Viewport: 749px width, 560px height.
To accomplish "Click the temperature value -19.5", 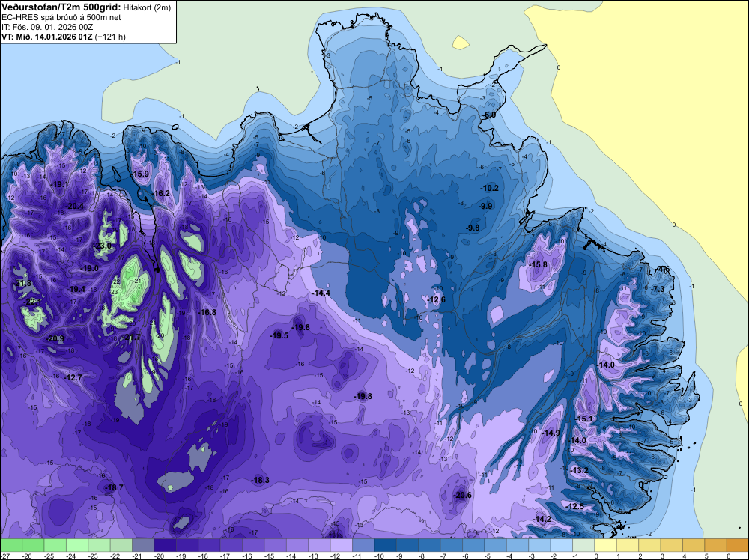I will click(279, 335).
